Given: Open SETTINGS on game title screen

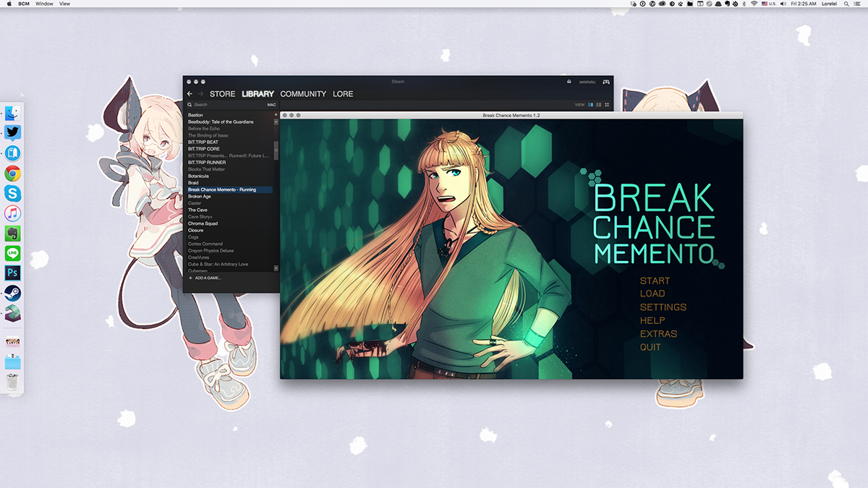Looking at the screenshot, I should (663, 307).
